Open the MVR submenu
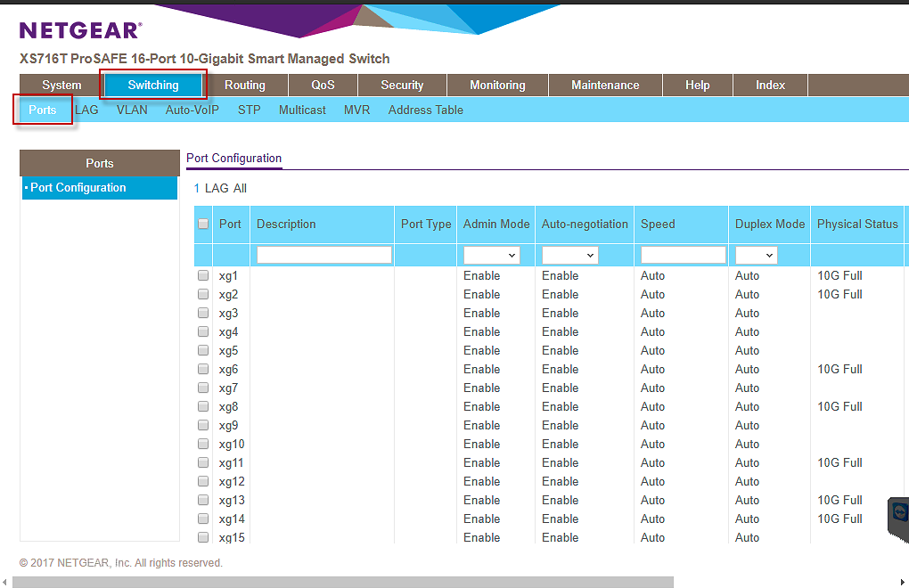Viewport: 909px width, 588px height. (356, 110)
